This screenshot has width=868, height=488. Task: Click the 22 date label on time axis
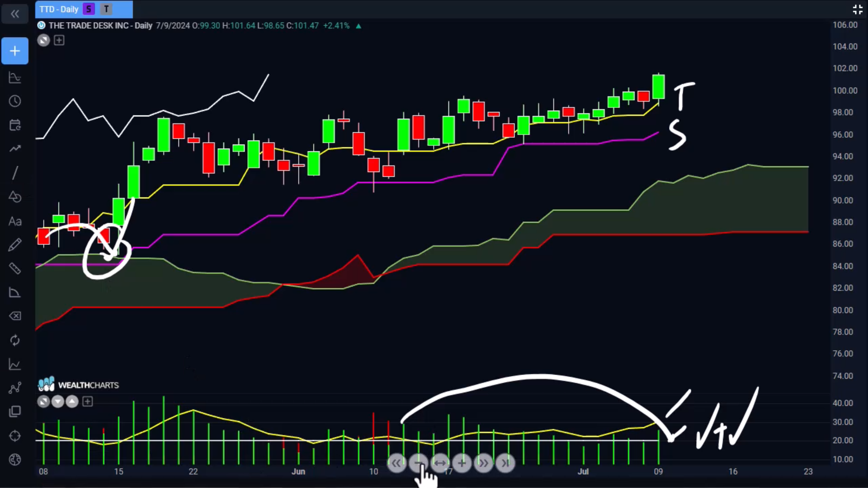[x=193, y=471]
